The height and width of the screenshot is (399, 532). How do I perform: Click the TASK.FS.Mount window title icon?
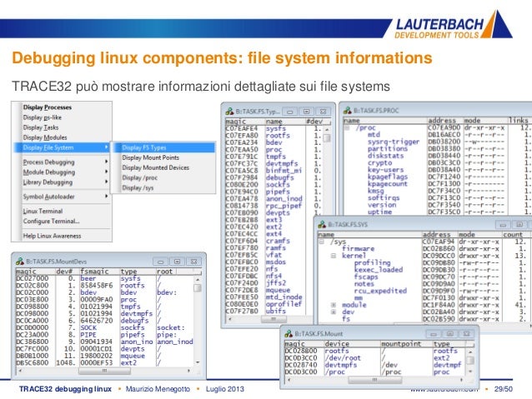289,333
